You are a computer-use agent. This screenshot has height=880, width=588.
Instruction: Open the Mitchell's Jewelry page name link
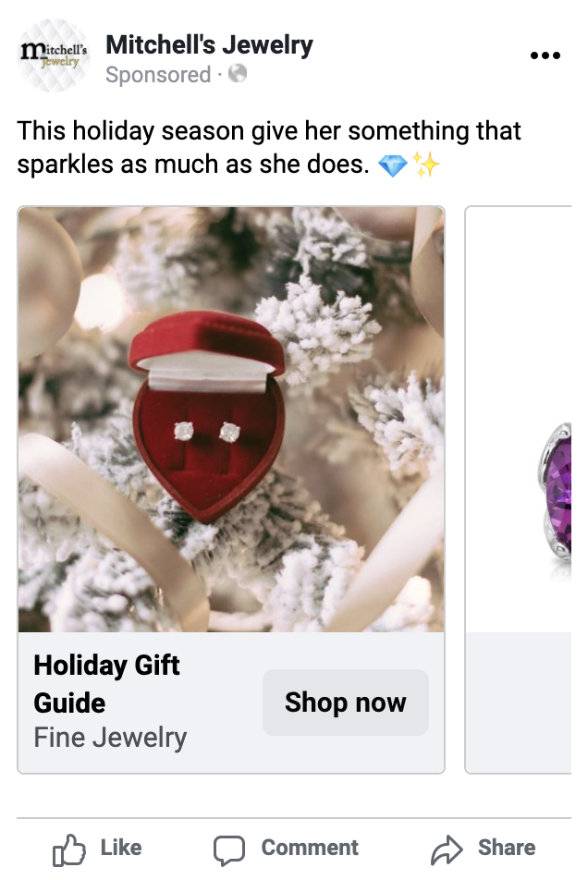click(x=209, y=44)
